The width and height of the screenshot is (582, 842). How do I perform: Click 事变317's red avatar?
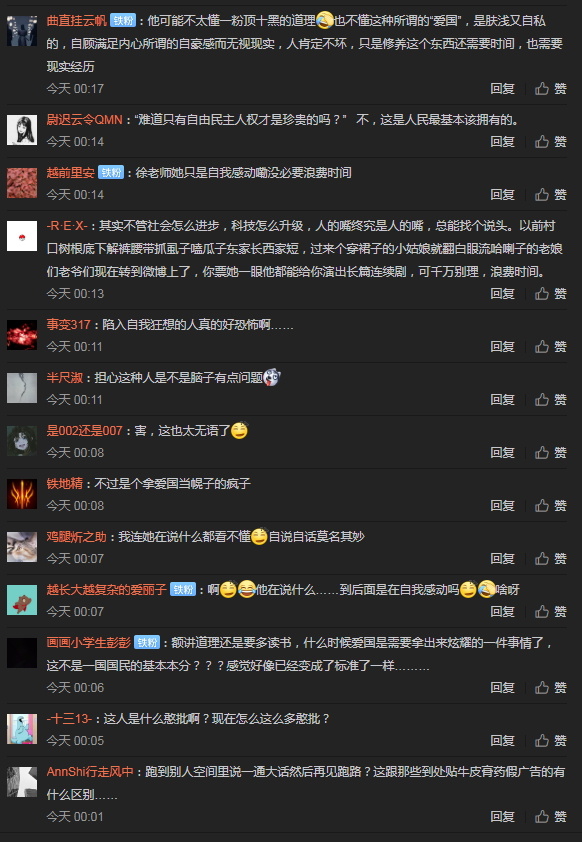pyautogui.click(x=22, y=335)
